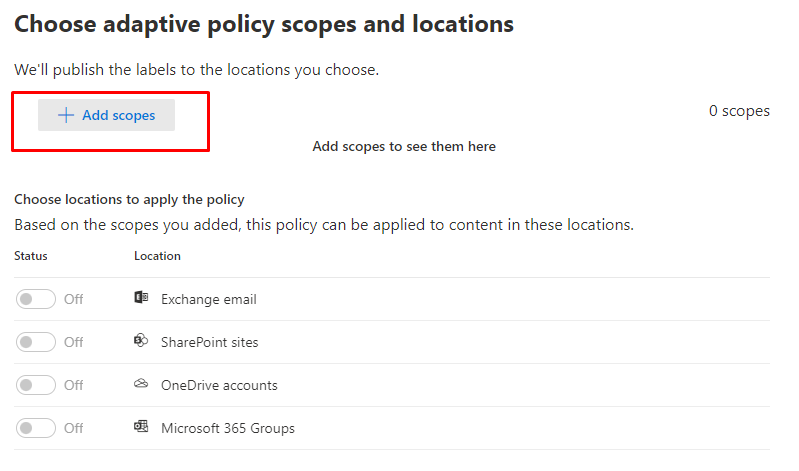799x471 pixels.
Task: Click the plus icon beside Add scopes
Action: (x=66, y=115)
